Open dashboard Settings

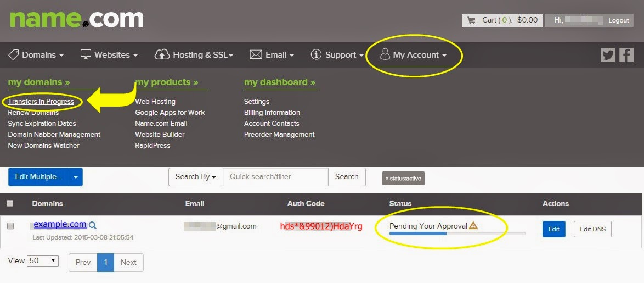(257, 102)
